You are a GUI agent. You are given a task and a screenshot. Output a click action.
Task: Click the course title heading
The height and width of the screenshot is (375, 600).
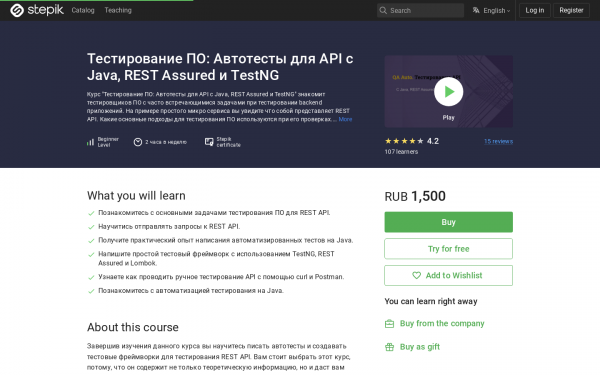220,67
